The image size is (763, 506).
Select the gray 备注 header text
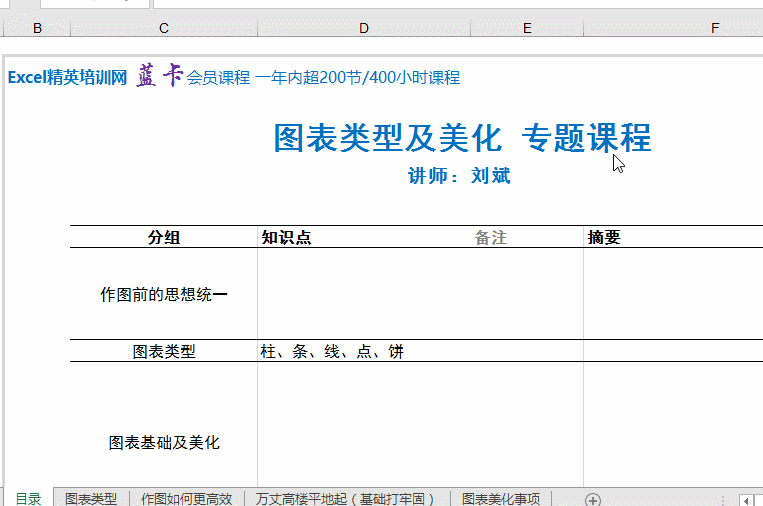tap(491, 237)
